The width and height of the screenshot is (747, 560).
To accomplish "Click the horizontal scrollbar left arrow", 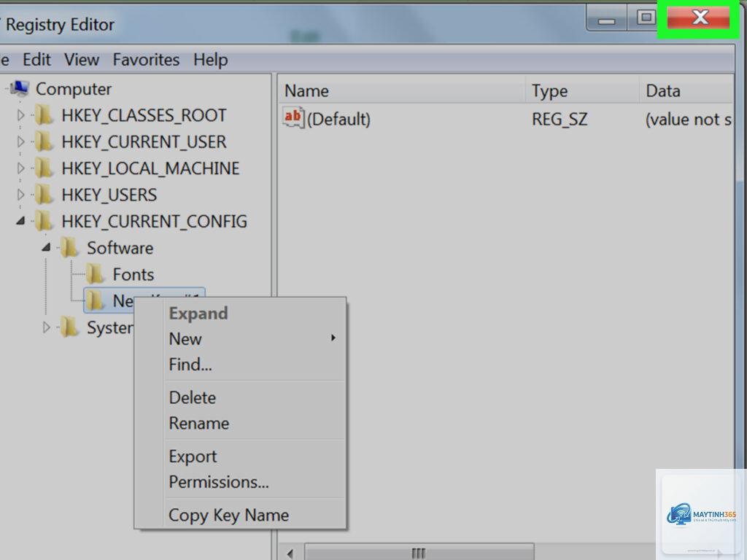I will pyautogui.click(x=290, y=553).
